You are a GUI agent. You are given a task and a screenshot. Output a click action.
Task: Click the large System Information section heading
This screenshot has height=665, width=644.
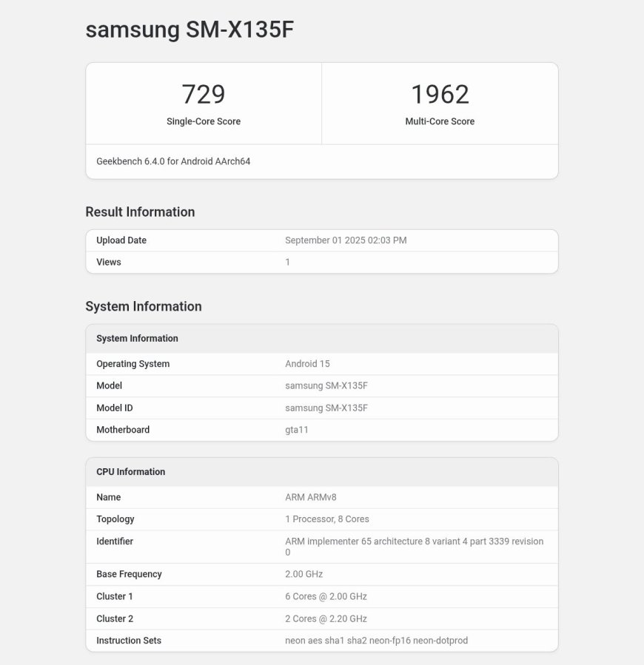pos(144,306)
